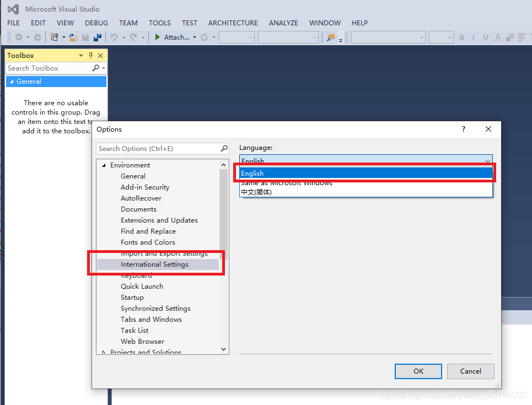This screenshot has width=532, height=405.
Task: Click the green Start Attach play icon
Action: [x=158, y=37]
